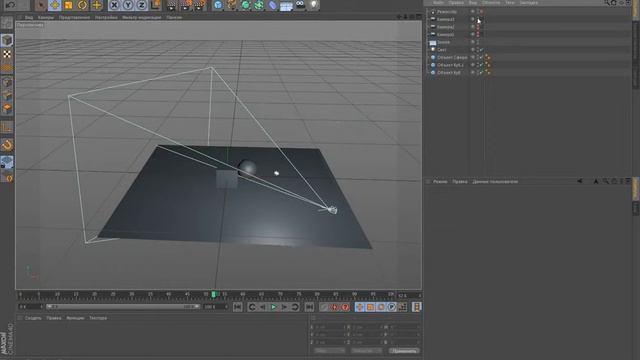640x360 pixels.
Task: Go to the end of animation
Action: click(309, 307)
